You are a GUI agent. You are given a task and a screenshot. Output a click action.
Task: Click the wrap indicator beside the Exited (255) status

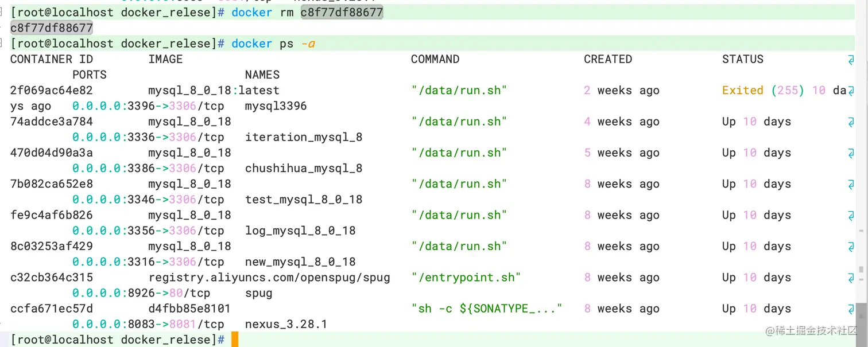[x=851, y=91]
